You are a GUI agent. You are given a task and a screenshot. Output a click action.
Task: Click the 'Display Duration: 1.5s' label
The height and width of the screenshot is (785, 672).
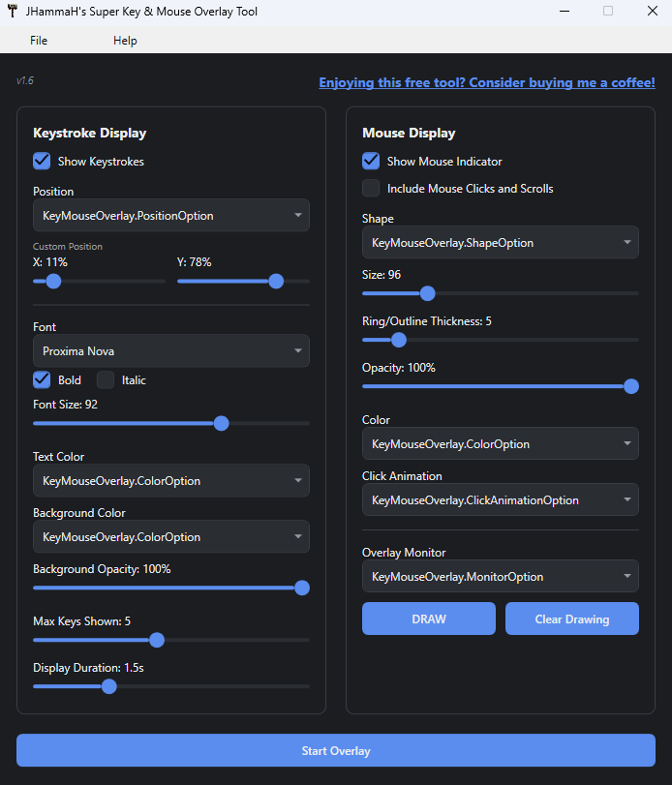(88, 668)
